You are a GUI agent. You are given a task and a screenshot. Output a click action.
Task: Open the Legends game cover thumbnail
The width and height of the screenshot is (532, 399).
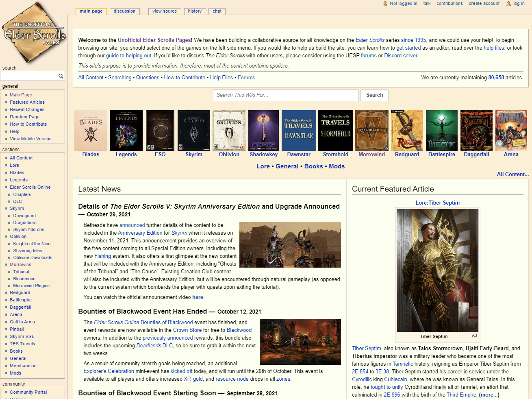click(126, 131)
